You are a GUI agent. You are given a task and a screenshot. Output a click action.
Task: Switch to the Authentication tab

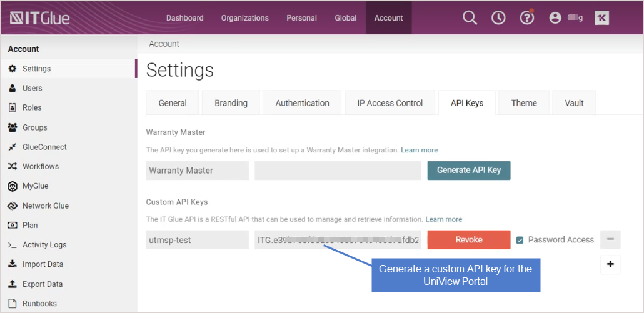coord(302,103)
